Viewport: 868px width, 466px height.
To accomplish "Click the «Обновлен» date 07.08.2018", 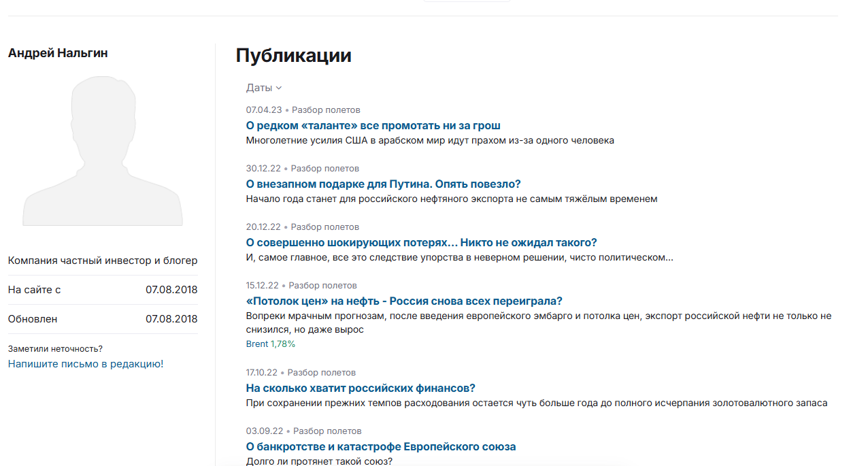I will [171, 319].
